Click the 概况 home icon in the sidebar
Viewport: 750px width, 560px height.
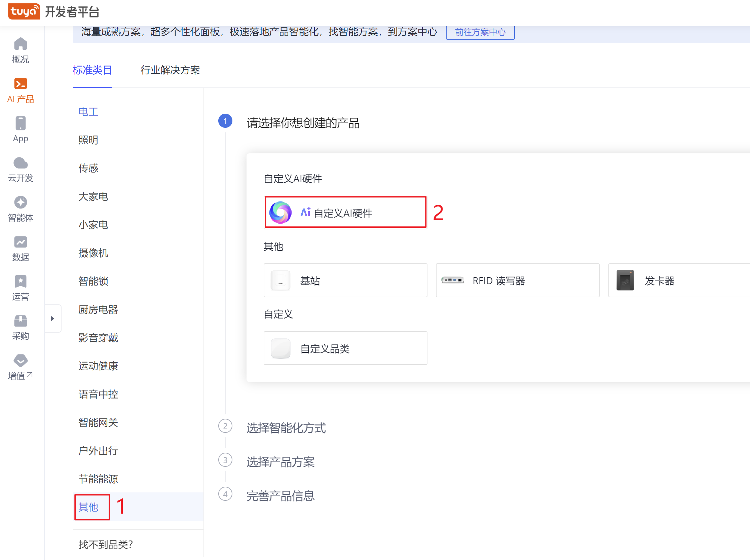(x=20, y=44)
